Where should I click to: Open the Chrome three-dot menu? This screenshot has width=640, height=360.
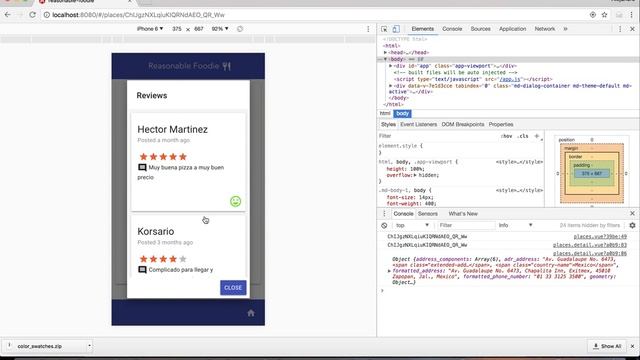pyautogui.click(x=631, y=15)
